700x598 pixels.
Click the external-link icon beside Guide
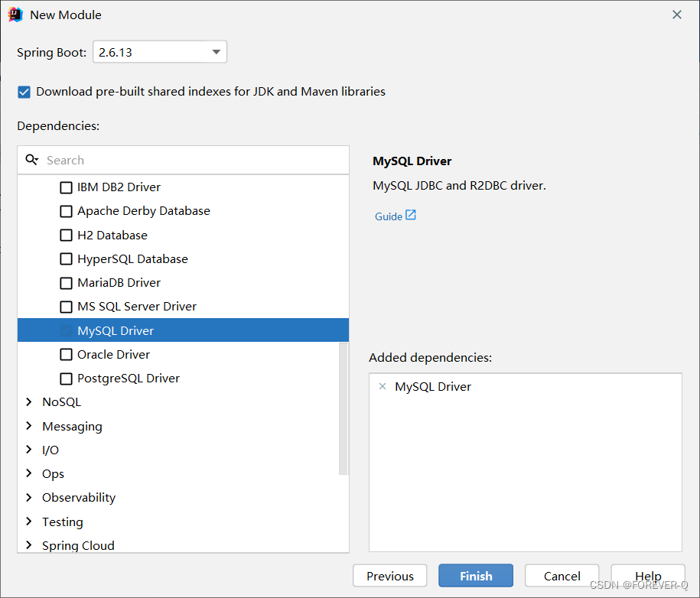coord(412,215)
